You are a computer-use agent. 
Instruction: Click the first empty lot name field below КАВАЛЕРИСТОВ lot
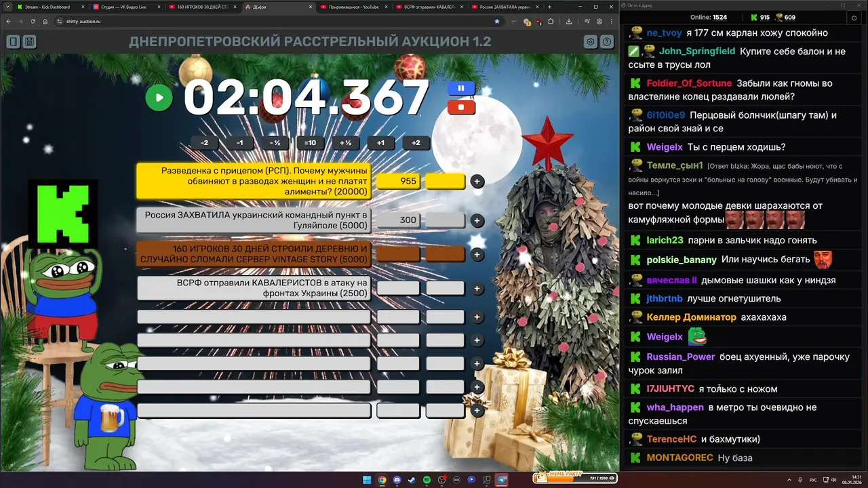(254, 317)
